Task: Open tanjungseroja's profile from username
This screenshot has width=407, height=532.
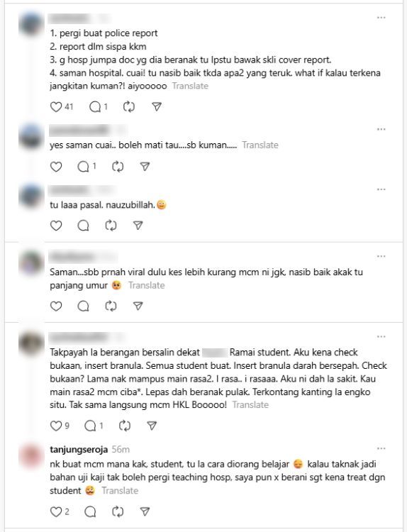Action: [79, 450]
